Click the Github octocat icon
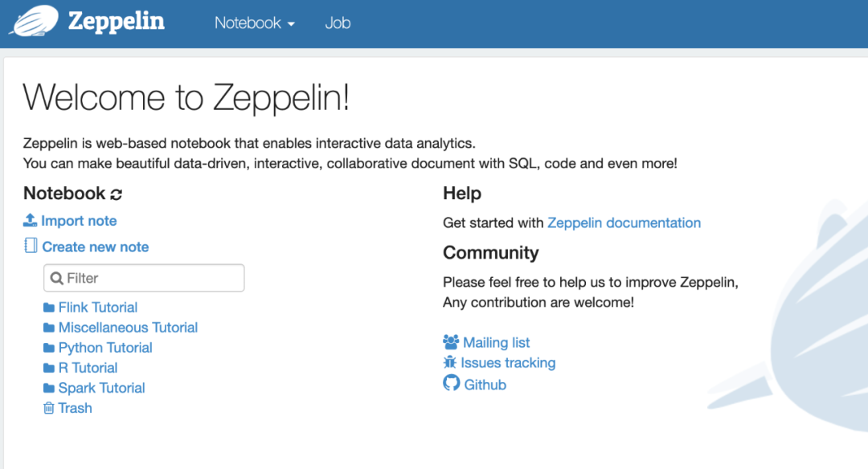 point(452,383)
